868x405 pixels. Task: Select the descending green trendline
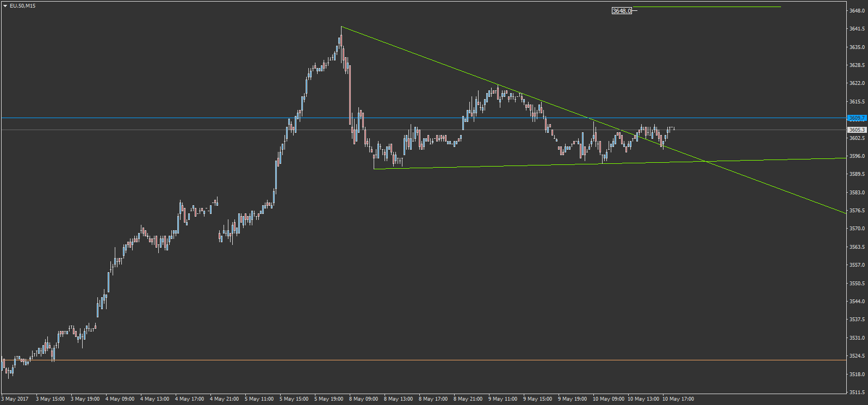pos(593,120)
